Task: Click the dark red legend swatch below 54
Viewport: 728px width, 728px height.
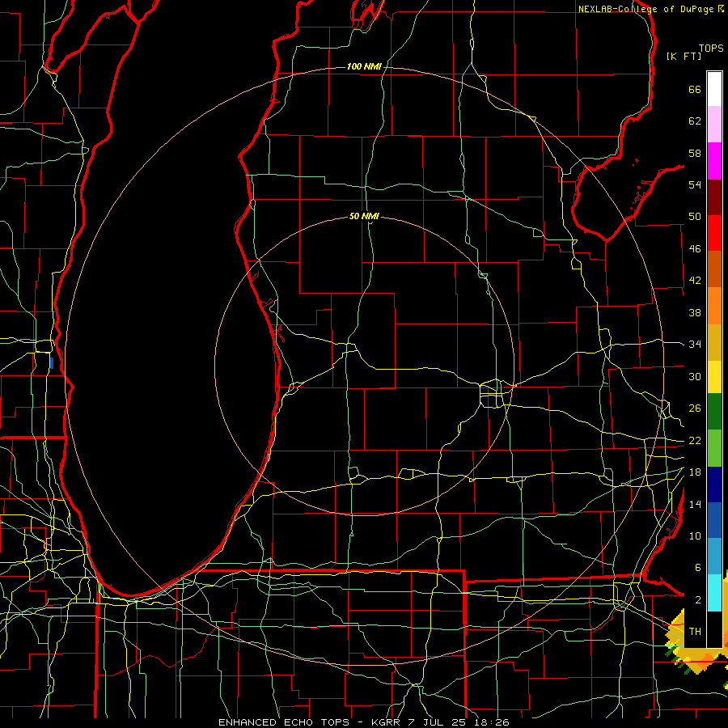Action: 714,197
